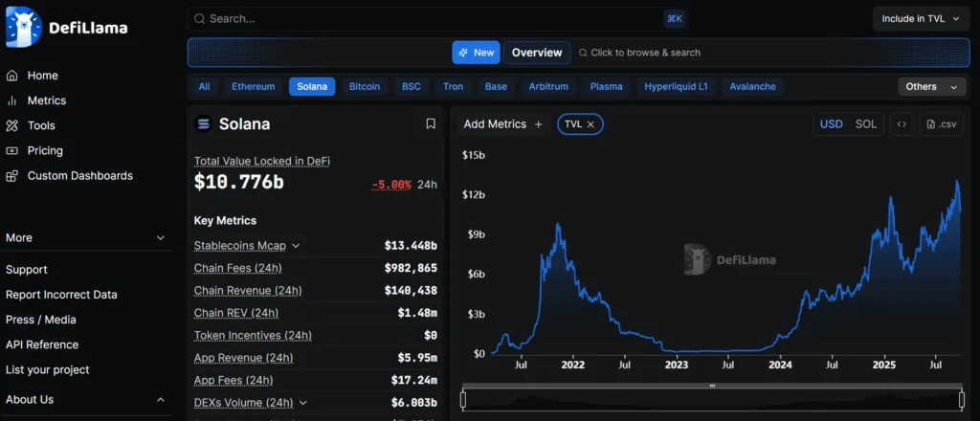980x421 pixels.
Task: Click the Home house icon
Action: pos(11,76)
